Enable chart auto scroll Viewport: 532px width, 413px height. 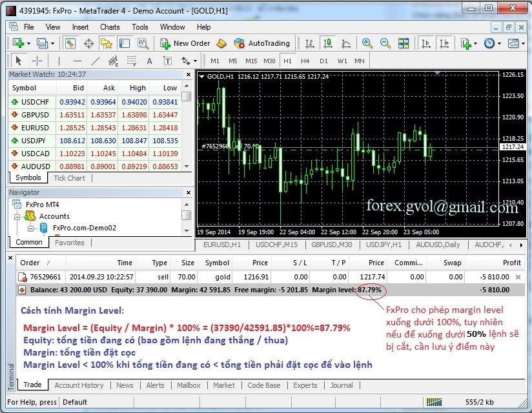point(425,43)
